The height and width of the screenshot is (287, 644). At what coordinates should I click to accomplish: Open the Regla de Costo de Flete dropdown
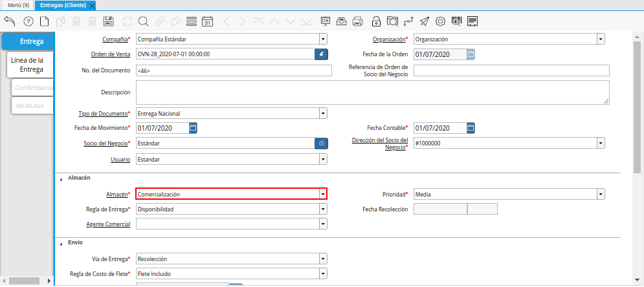pos(323,273)
